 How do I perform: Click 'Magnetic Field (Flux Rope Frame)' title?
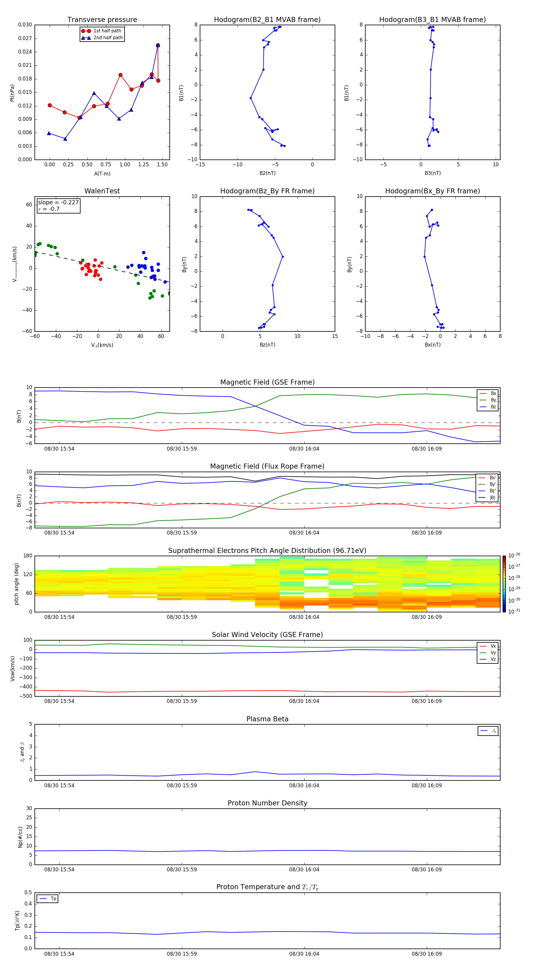tap(267, 467)
